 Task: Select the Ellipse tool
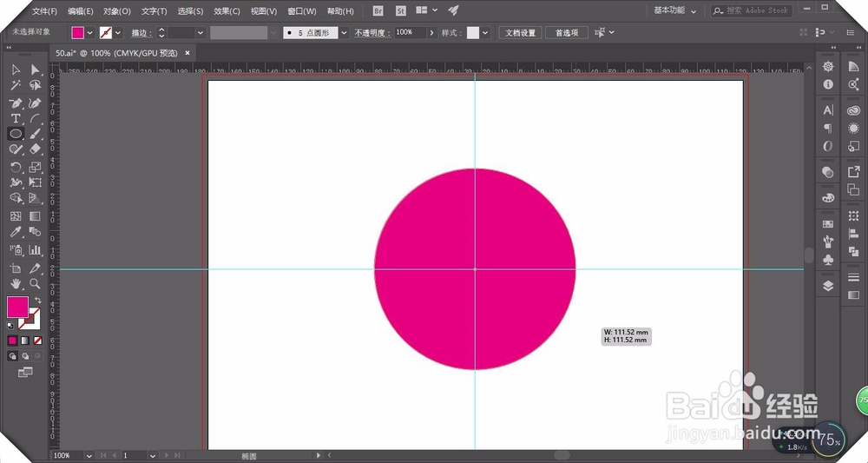coord(16,134)
